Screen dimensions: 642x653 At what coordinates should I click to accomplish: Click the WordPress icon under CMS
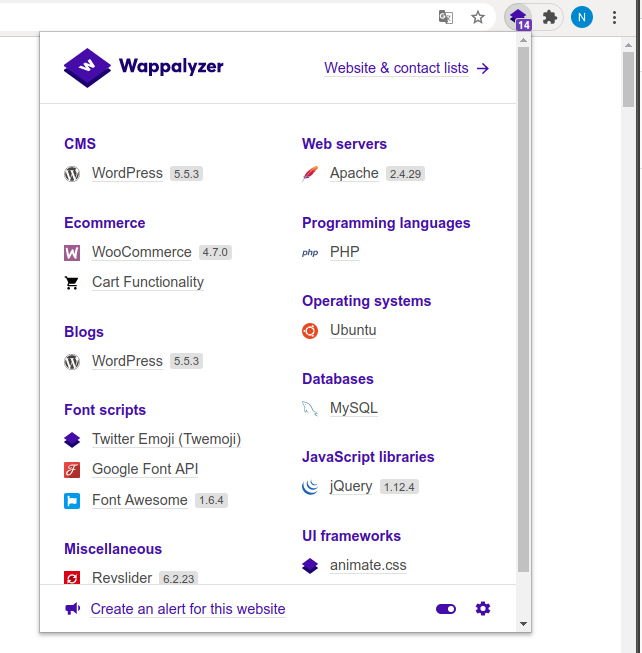click(x=72, y=174)
